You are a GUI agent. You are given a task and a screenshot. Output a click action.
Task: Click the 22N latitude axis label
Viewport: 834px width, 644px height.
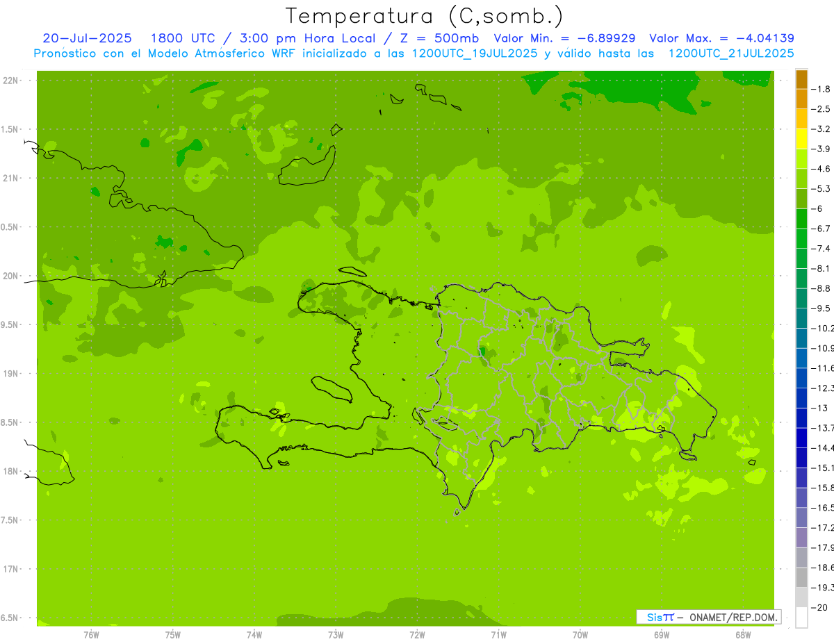coord(11,81)
